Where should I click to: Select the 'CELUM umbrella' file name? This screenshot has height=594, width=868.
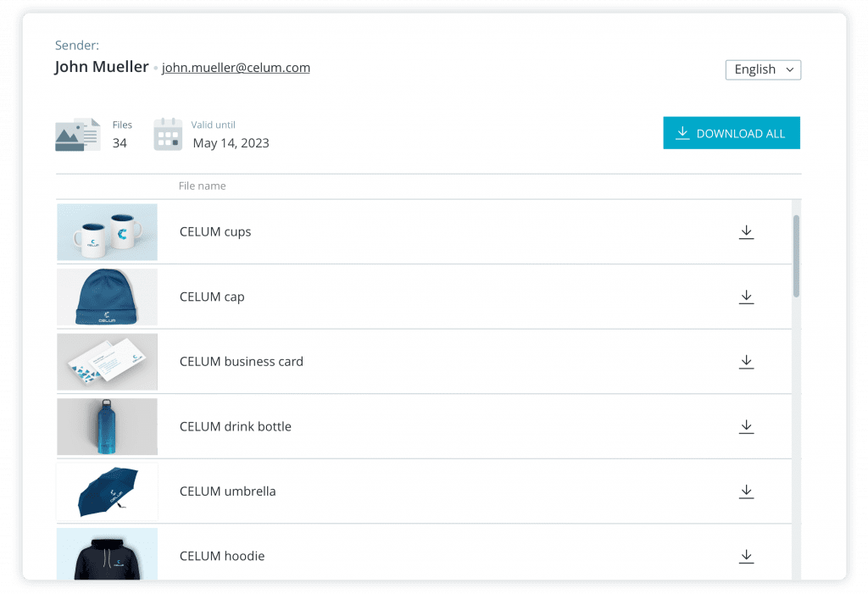pyautogui.click(x=227, y=491)
